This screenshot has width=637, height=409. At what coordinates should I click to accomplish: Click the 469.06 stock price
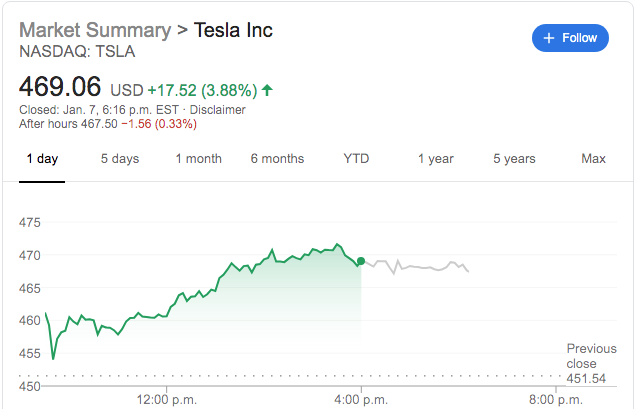(x=61, y=89)
